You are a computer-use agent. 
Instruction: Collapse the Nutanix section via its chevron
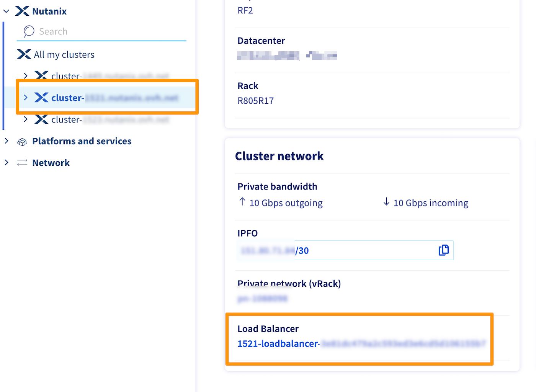click(x=6, y=11)
